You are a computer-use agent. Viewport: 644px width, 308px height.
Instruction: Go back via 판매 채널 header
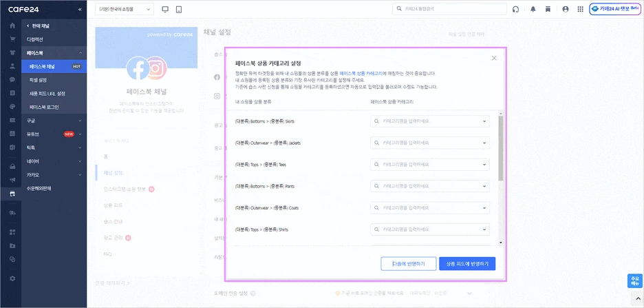coord(38,26)
